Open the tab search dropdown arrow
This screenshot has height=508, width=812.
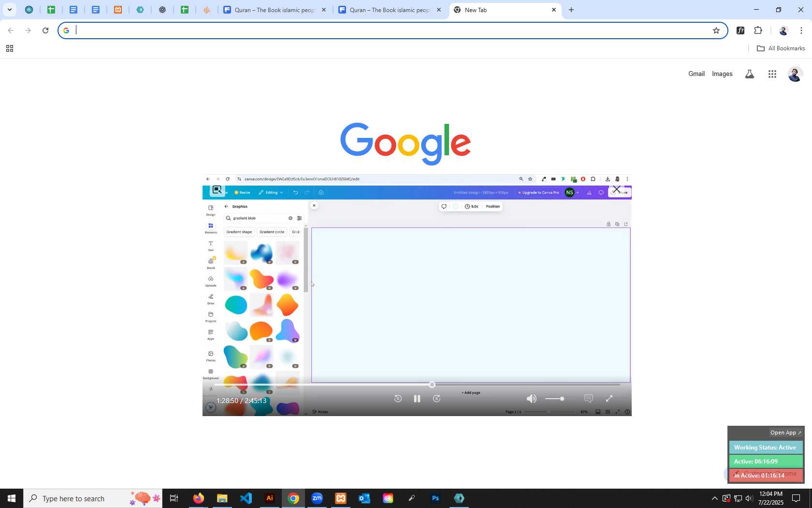tap(9, 10)
